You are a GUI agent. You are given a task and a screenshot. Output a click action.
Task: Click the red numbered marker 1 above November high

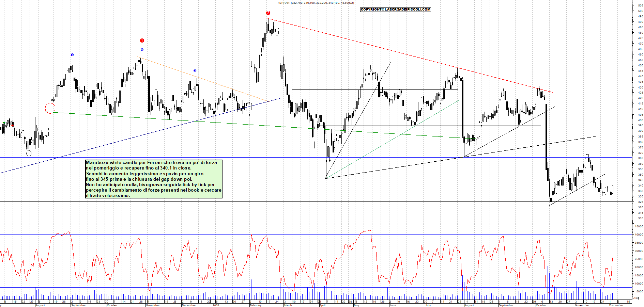pos(142,40)
